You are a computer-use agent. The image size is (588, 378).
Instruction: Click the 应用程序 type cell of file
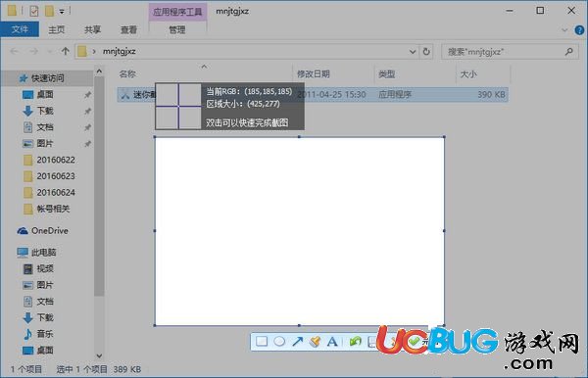click(395, 94)
